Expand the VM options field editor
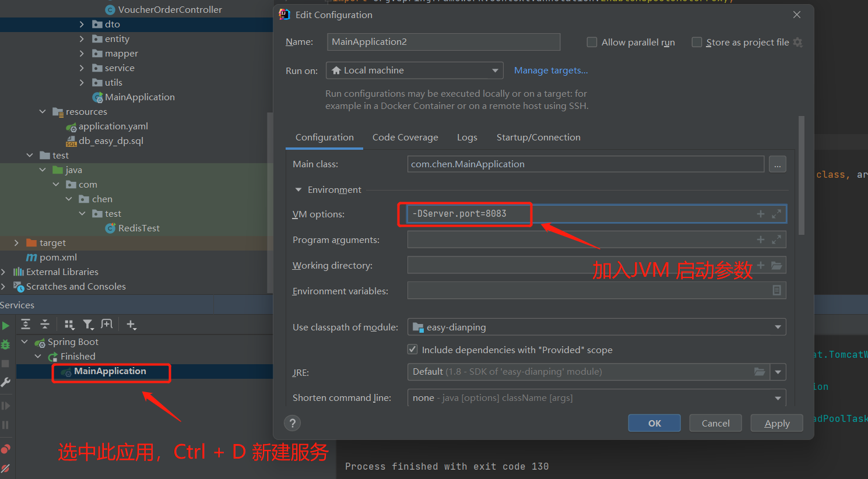The image size is (868, 479). pos(776,214)
